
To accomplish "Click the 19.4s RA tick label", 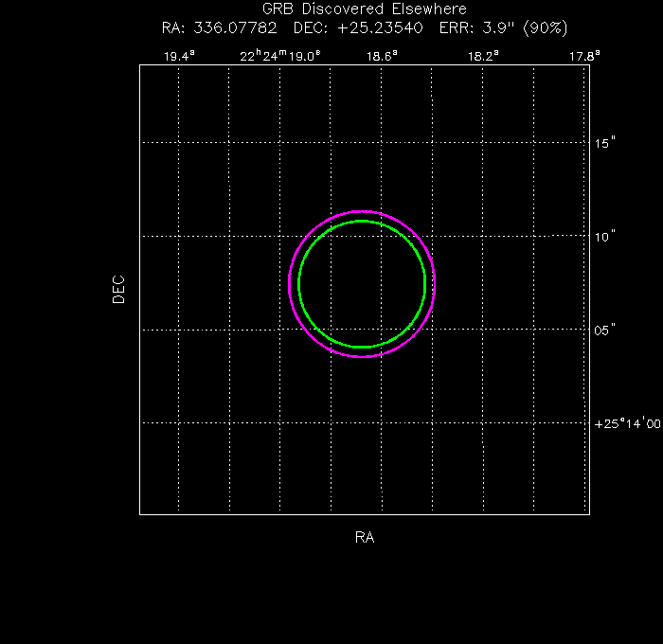I will click(179, 56).
